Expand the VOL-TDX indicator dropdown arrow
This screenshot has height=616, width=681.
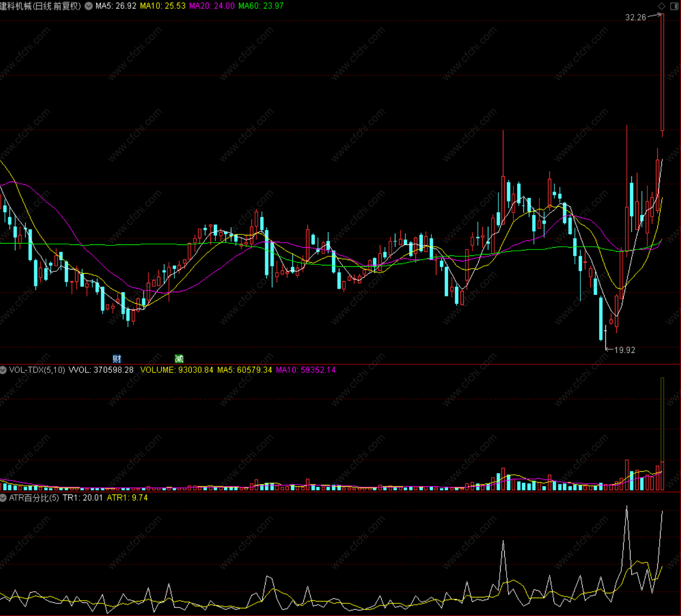pos(3,370)
